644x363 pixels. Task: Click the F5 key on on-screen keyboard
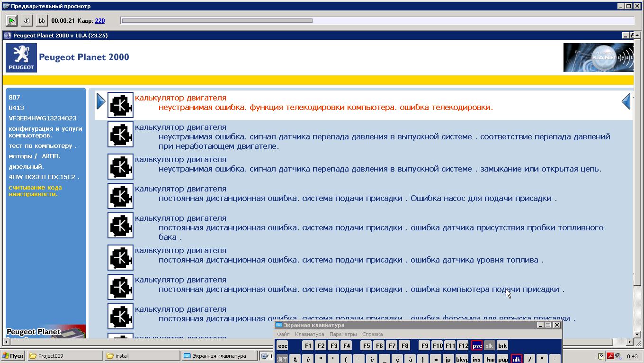(366, 345)
